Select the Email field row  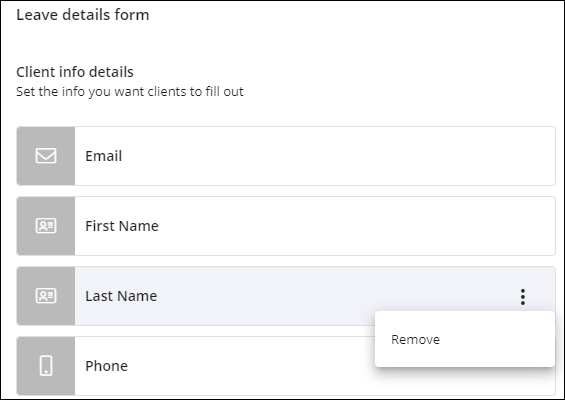point(286,156)
